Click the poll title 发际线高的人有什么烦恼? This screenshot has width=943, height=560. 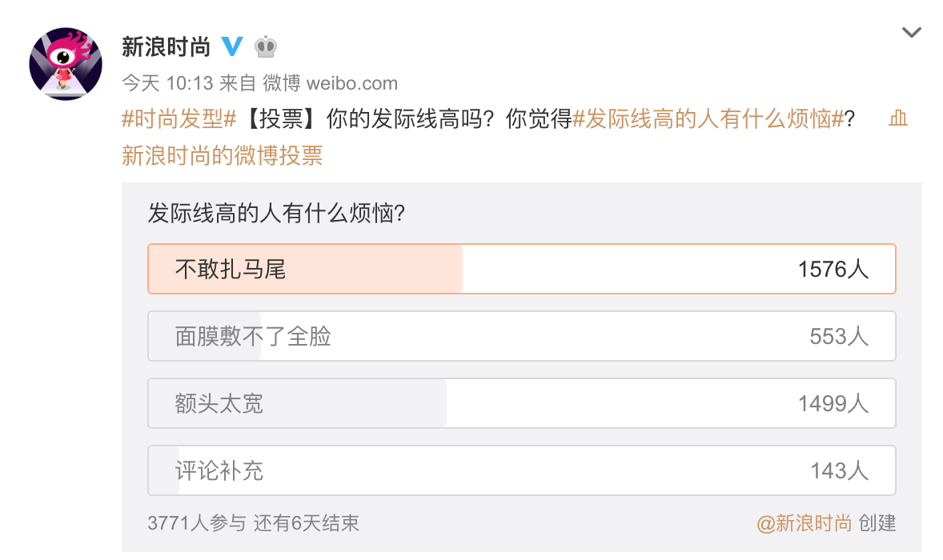point(276,214)
